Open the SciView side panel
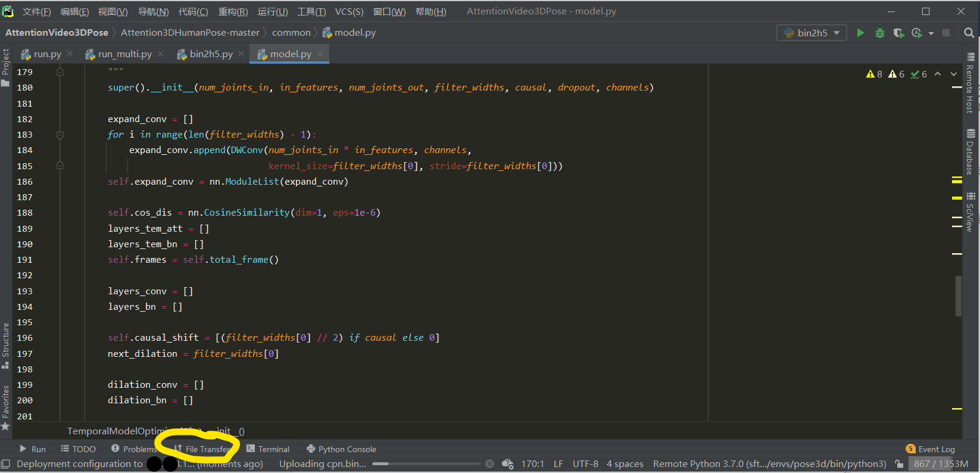980x473 pixels. (x=970, y=212)
